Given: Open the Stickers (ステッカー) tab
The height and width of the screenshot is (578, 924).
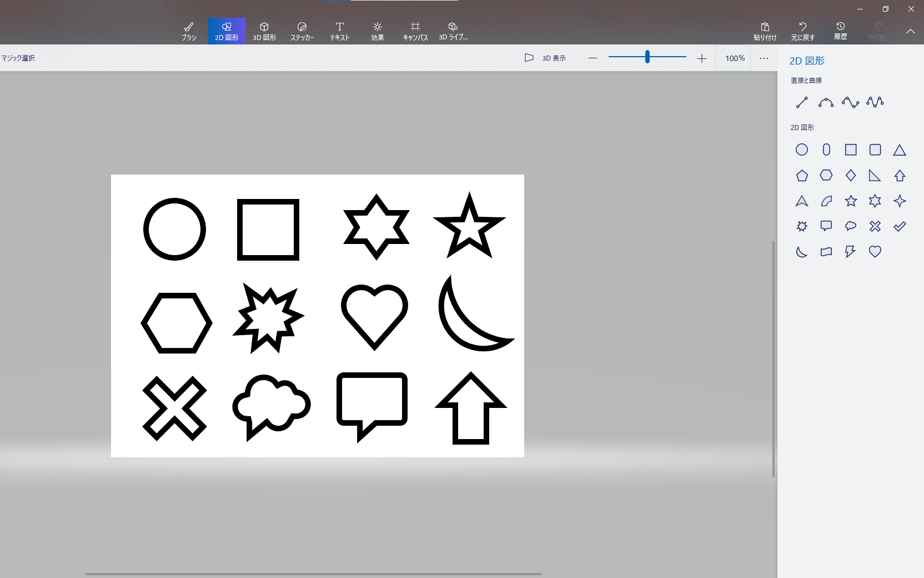Looking at the screenshot, I should point(302,31).
